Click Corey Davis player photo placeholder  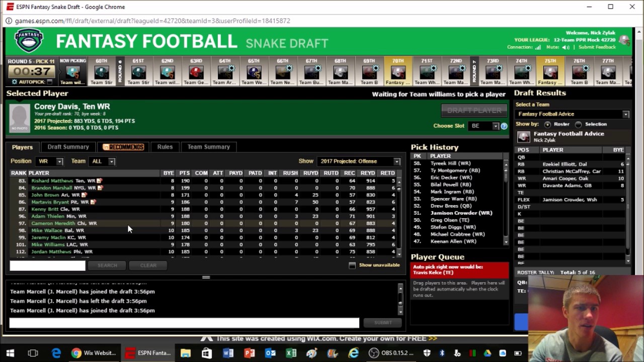click(20, 118)
